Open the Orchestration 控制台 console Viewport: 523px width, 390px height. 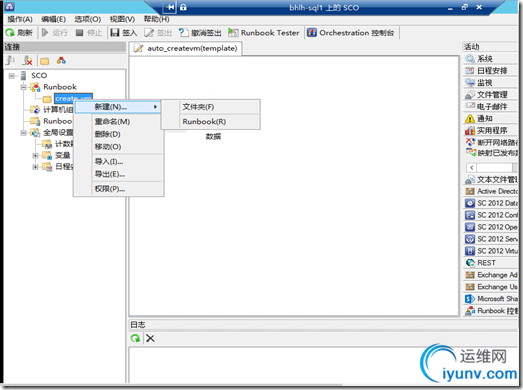350,33
